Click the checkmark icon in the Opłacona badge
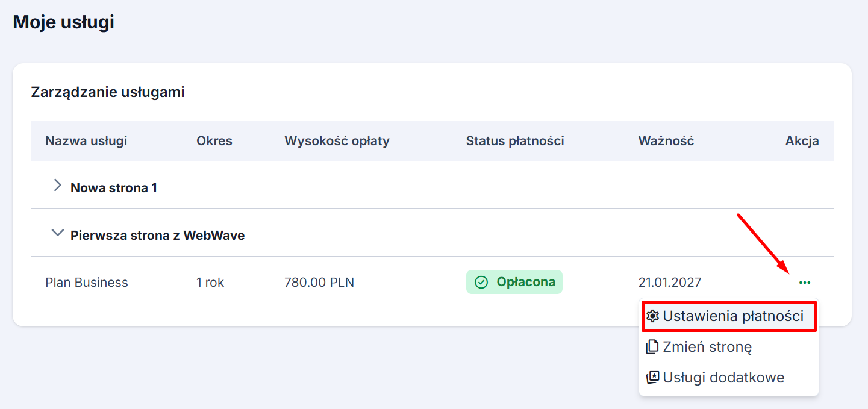Screen dimensions: 868x409 pyautogui.click(x=481, y=282)
